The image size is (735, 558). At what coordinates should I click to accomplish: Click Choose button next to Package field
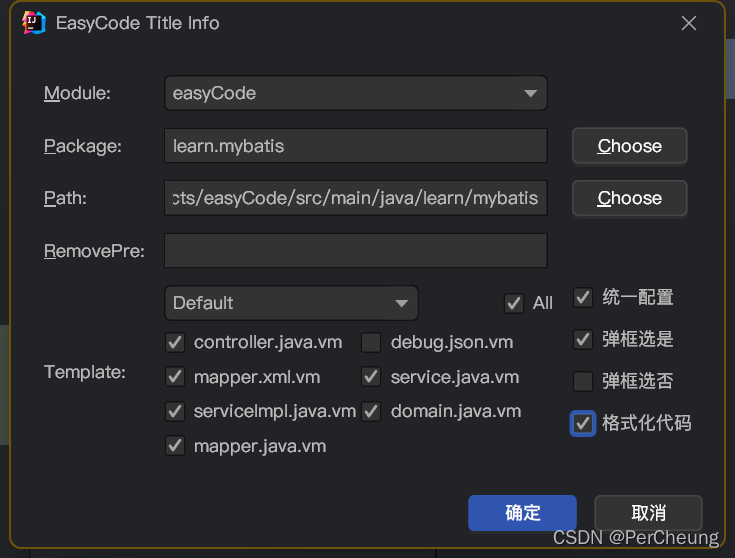tap(630, 146)
